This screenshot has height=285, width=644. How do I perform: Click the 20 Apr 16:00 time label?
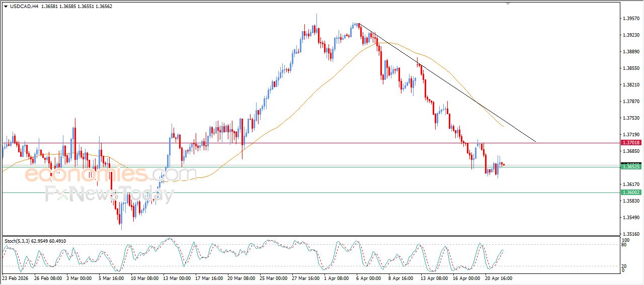pos(498,278)
